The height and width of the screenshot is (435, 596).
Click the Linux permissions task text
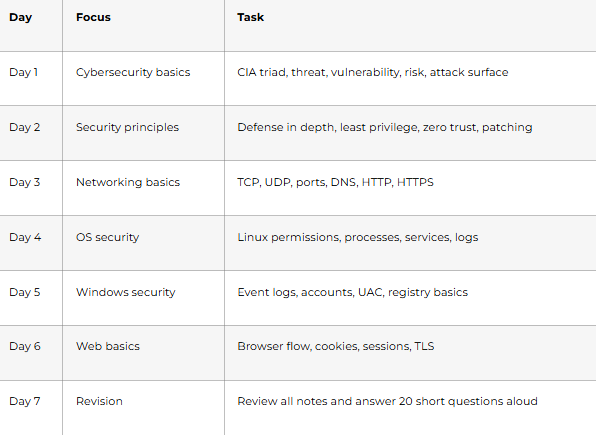point(358,237)
